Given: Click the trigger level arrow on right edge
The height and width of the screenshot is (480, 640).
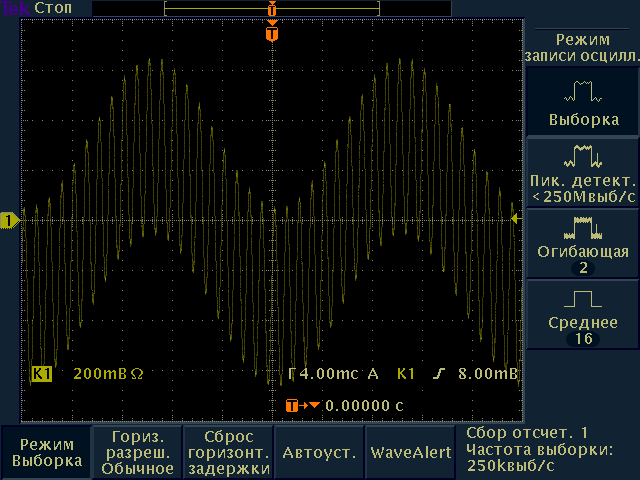Looking at the screenshot, I should coord(515,218).
